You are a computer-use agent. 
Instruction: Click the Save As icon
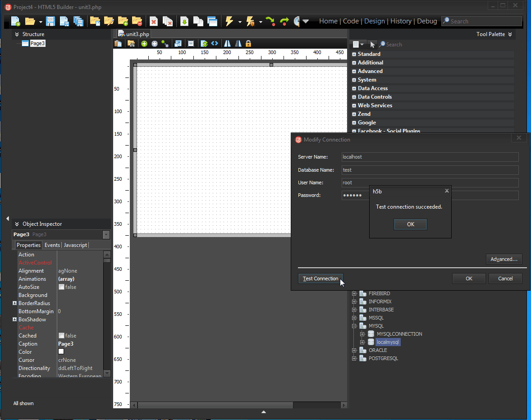pos(64,21)
